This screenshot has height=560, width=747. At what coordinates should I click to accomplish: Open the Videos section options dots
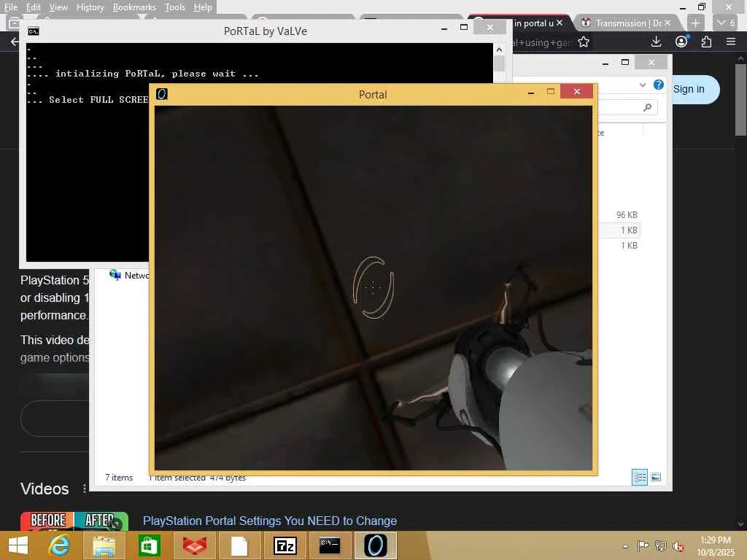[x=85, y=489]
